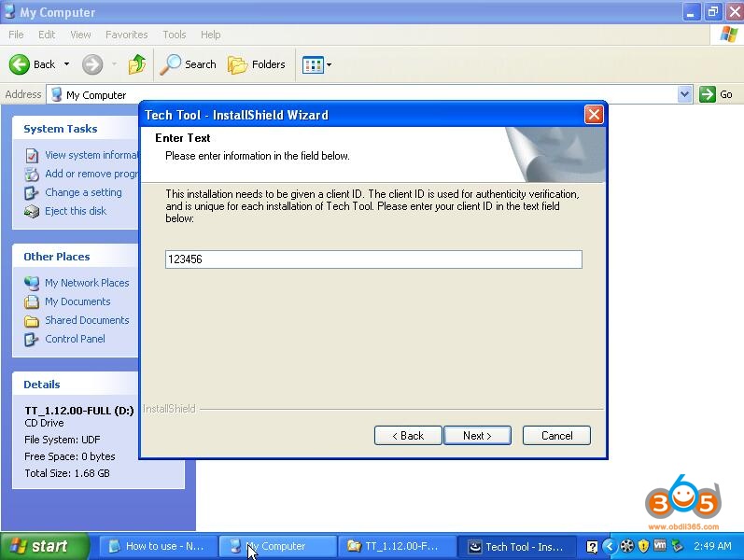Open the Views icon dropdown
This screenshot has height=560, width=744.
(x=317, y=64)
